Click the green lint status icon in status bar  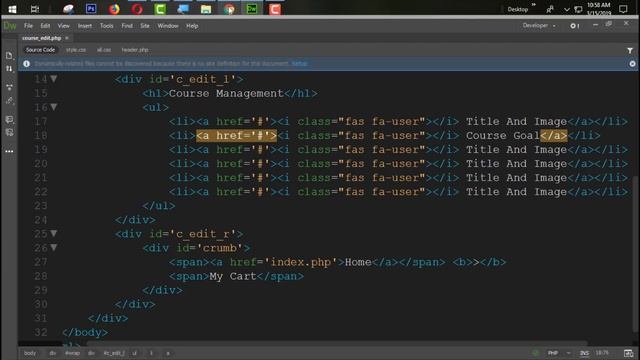(x=536, y=353)
